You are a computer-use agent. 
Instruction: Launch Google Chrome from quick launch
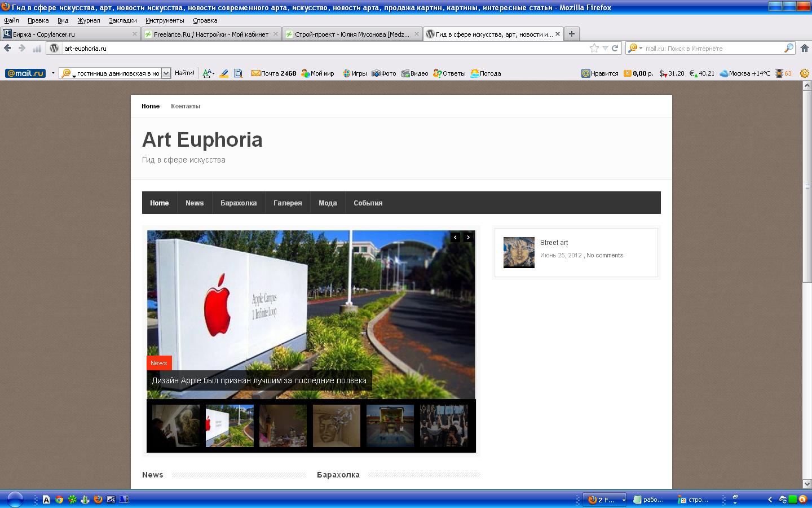click(x=59, y=500)
